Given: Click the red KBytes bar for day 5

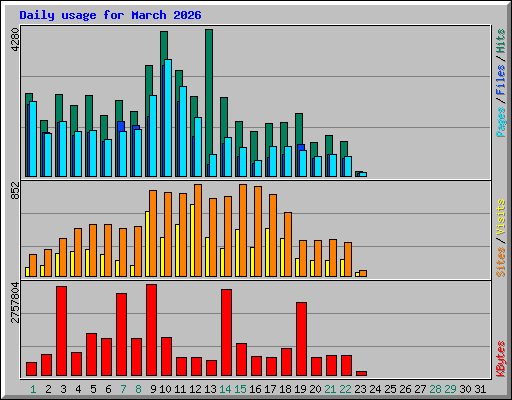Looking at the screenshot, I should click(x=91, y=355).
